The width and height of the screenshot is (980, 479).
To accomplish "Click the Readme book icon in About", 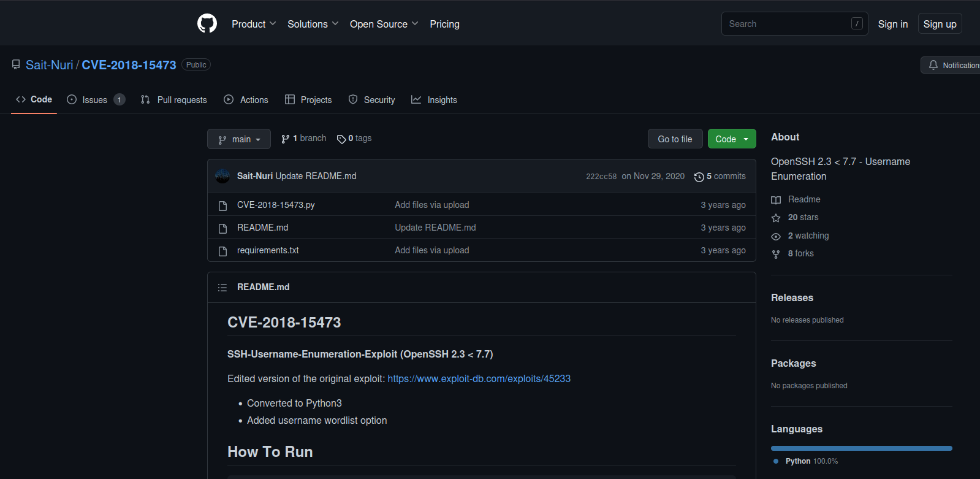I will coord(776,200).
